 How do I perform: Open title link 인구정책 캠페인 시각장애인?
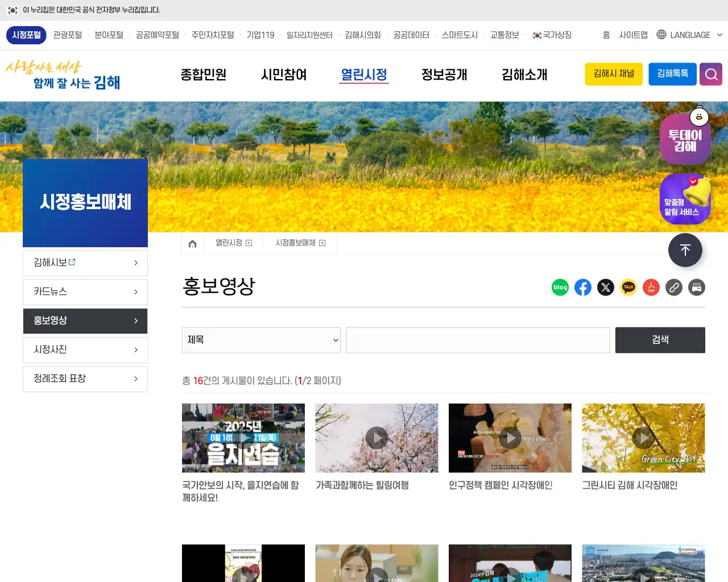pyautogui.click(x=500, y=485)
